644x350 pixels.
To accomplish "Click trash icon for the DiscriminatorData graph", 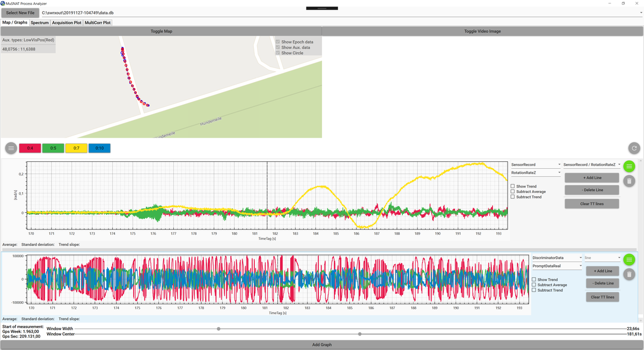I will click(x=629, y=274).
